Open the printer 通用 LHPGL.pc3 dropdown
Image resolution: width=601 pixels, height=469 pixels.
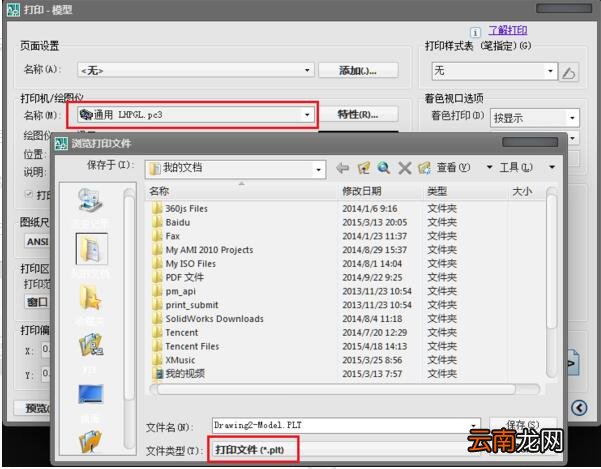pyautogui.click(x=195, y=115)
